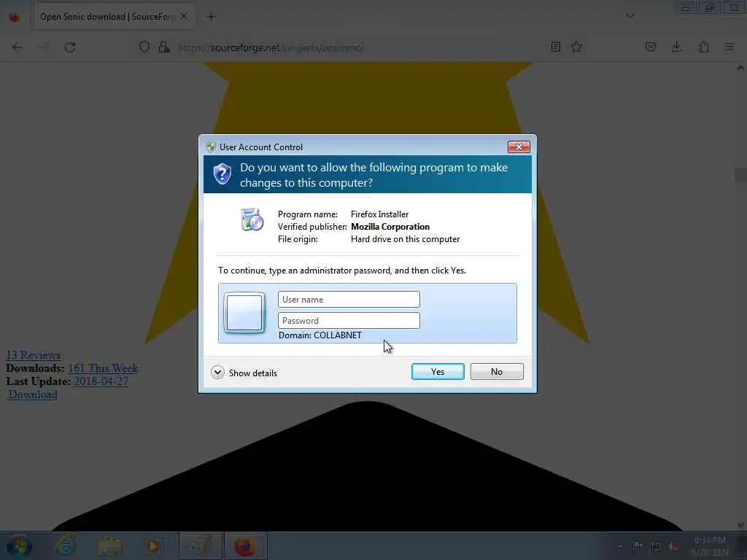The height and width of the screenshot is (560, 747).
Task: Open Windows Media Player from taskbar
Action: click(154, 545)
